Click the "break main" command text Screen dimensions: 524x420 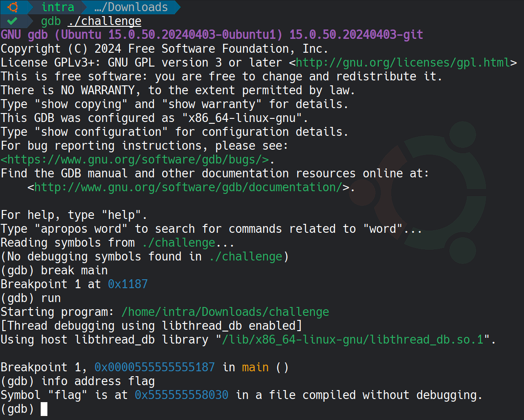click(74, 270)
